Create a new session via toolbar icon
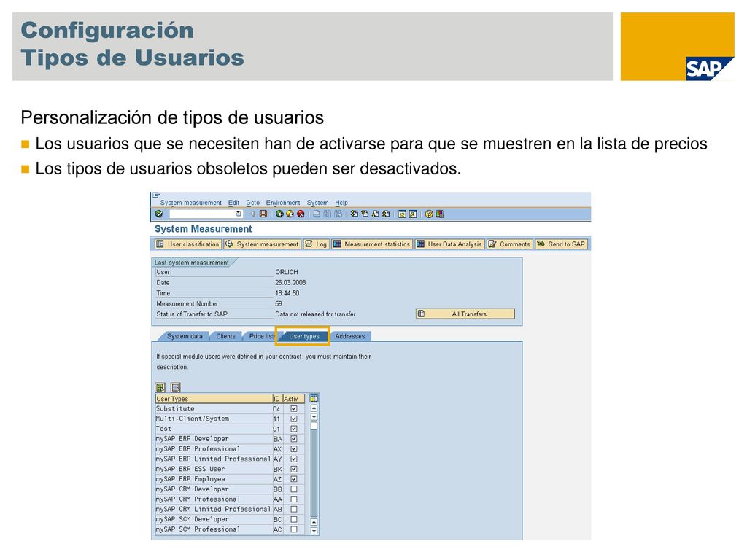 [402, 214]
